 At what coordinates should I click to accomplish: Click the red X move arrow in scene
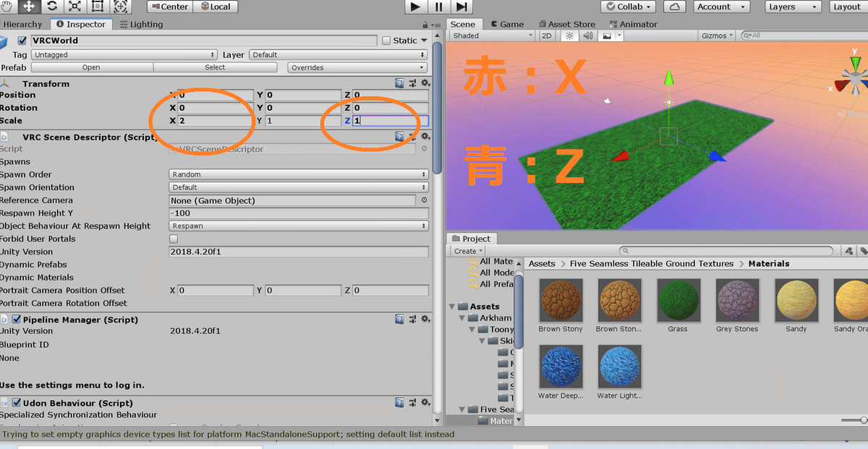(x=620, y=156)
